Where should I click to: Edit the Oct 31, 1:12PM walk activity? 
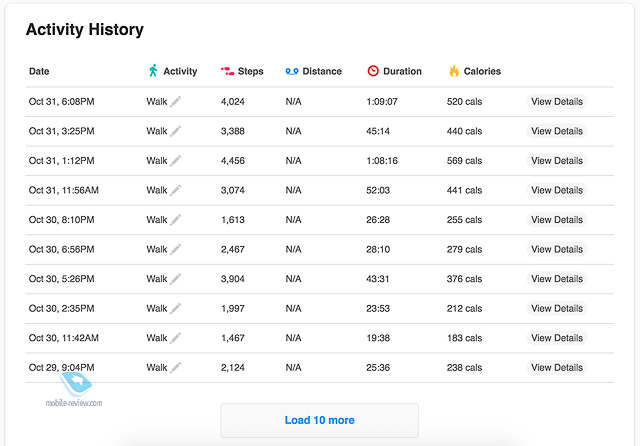[x=176, y=160]
